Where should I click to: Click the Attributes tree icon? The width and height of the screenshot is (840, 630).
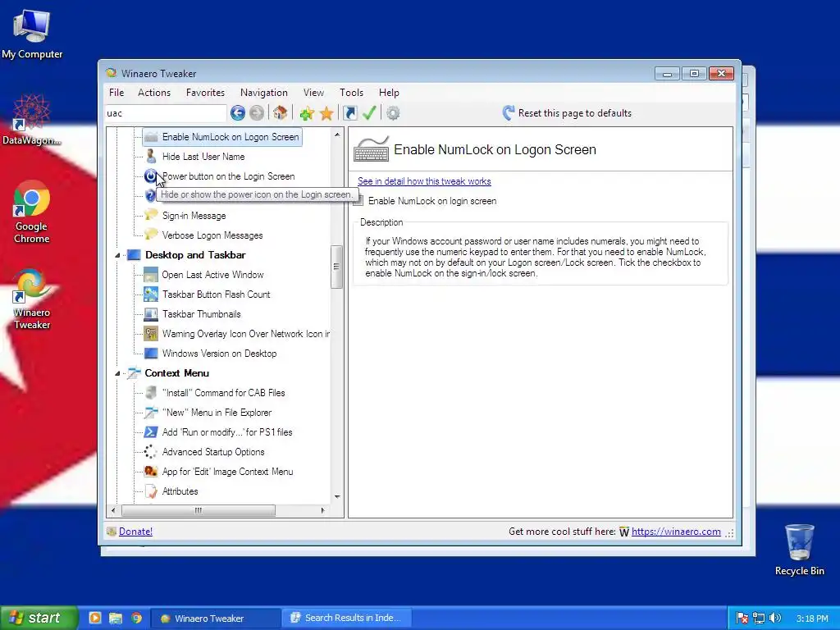(151, 491)
